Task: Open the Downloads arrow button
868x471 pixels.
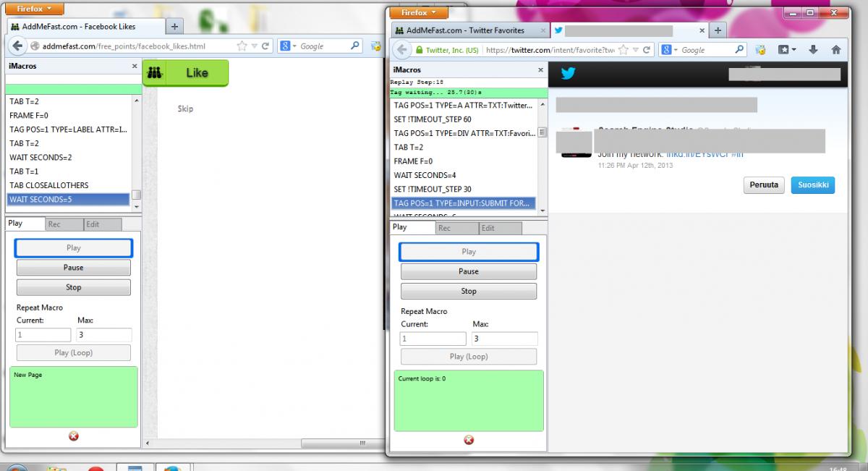Action: (814, 50)
